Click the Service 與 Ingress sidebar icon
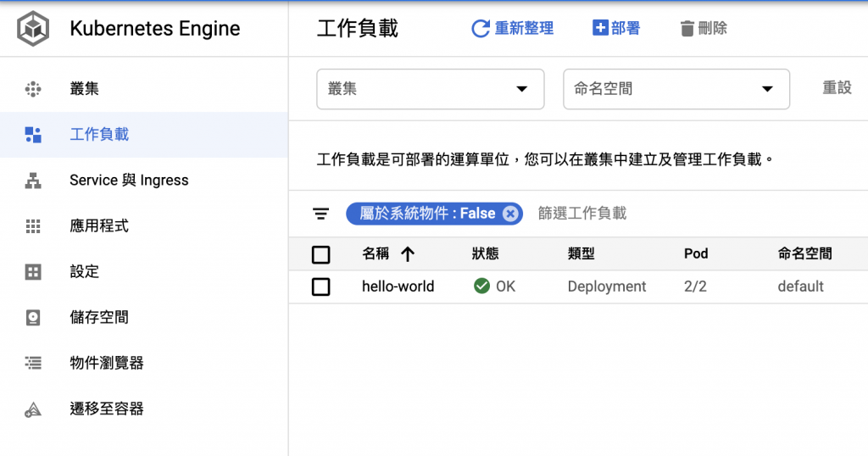The height and width of the screenshot is (456, 868). (33, 181)
